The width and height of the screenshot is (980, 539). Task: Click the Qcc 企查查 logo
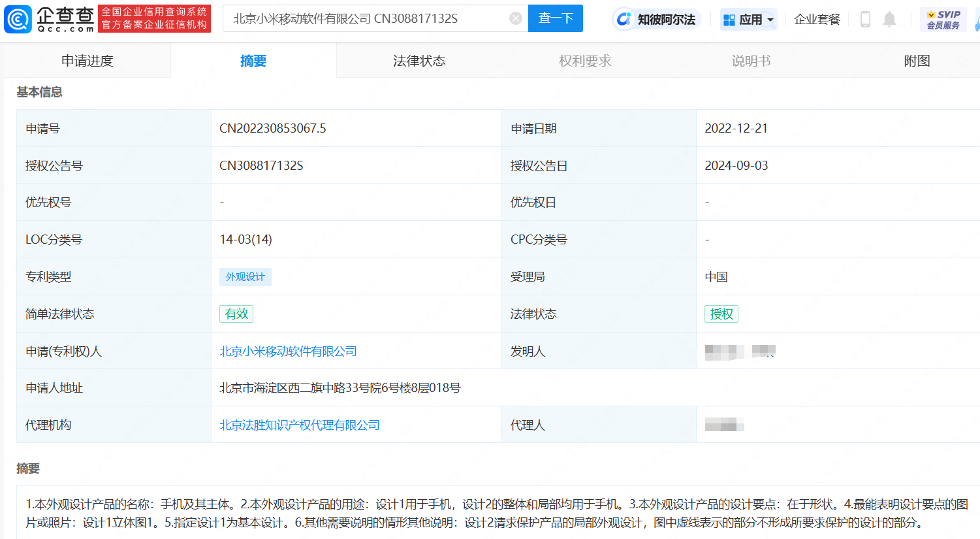(50, 19)
